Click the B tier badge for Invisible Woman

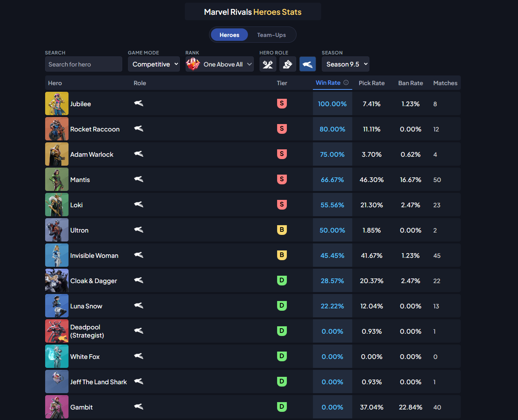click(282, 255)
